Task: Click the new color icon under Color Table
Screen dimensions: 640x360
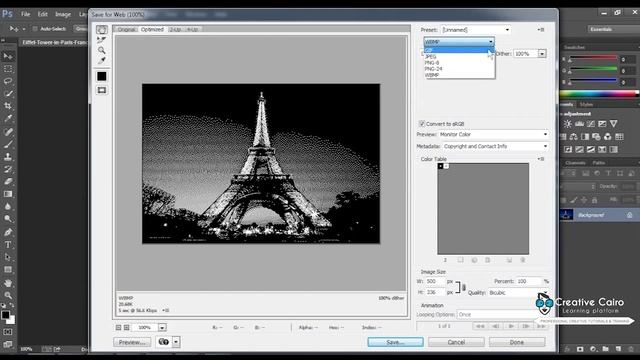Action: pos(509,260)
